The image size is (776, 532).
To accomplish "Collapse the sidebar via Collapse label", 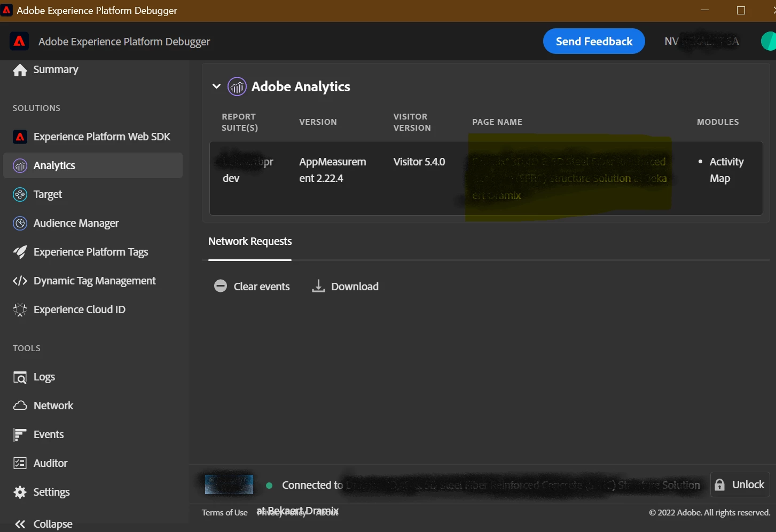I will (x=53, y=524).
